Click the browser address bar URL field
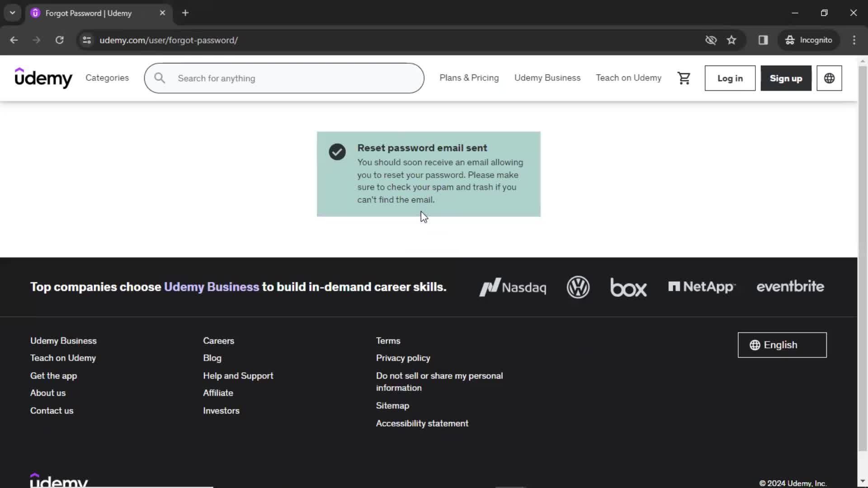 [169, 40]
